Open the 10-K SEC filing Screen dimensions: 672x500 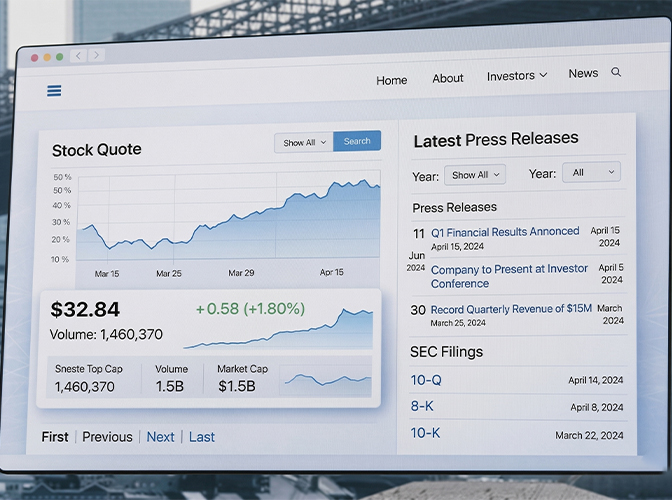tap(425, 433)
